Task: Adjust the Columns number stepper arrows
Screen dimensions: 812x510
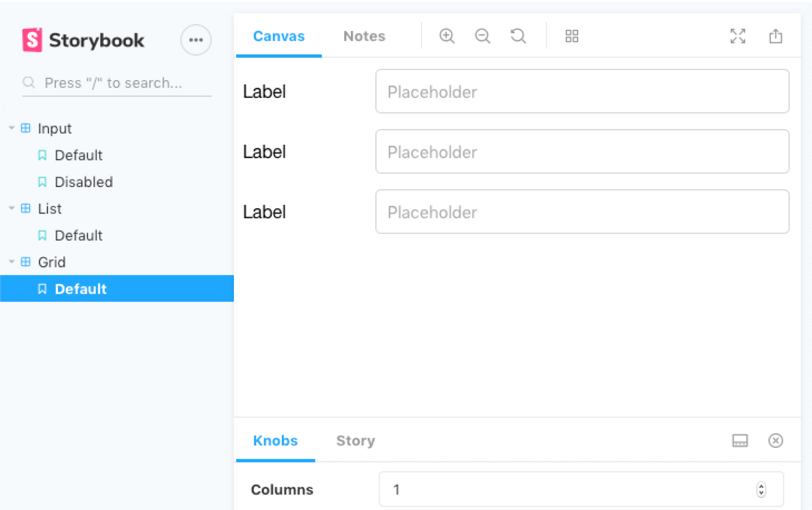Action: pyautogui.click(x=761, y=490)
